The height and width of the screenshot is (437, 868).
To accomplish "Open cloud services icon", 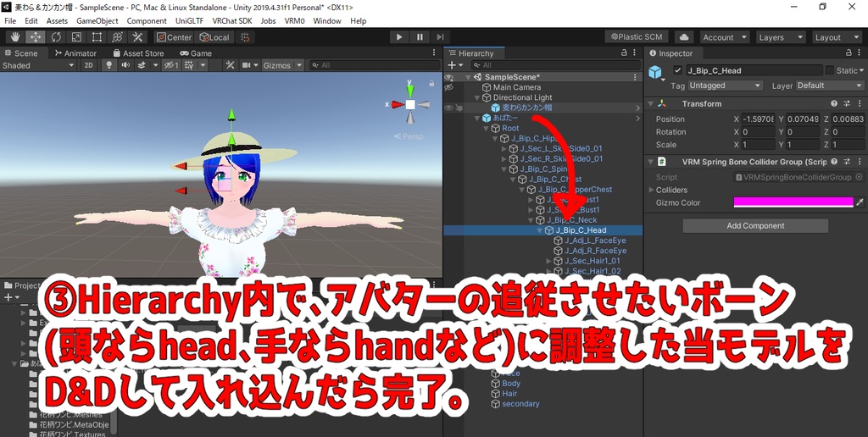I will (684, 37).
